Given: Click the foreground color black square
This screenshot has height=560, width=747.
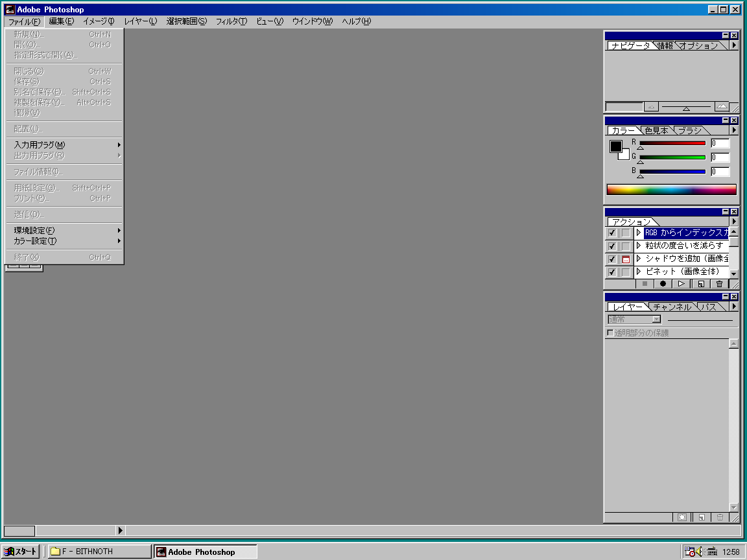Looking at the screenshot, I should point(615,146).
